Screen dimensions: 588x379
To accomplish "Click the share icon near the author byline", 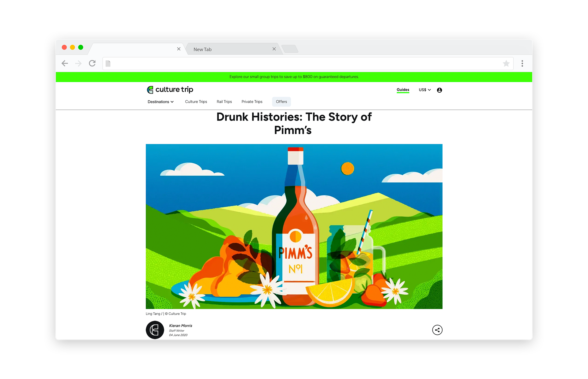I will coord(437,330).
